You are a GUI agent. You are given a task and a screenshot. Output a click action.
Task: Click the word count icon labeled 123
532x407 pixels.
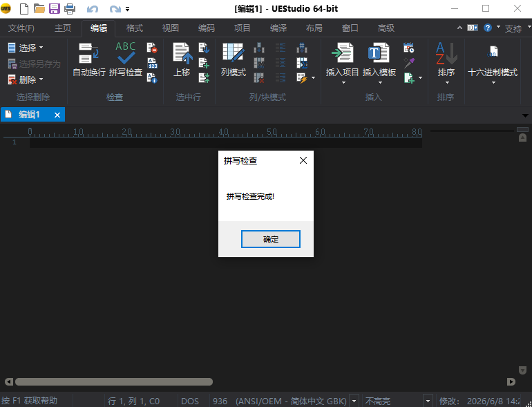(x=152, y=63)
